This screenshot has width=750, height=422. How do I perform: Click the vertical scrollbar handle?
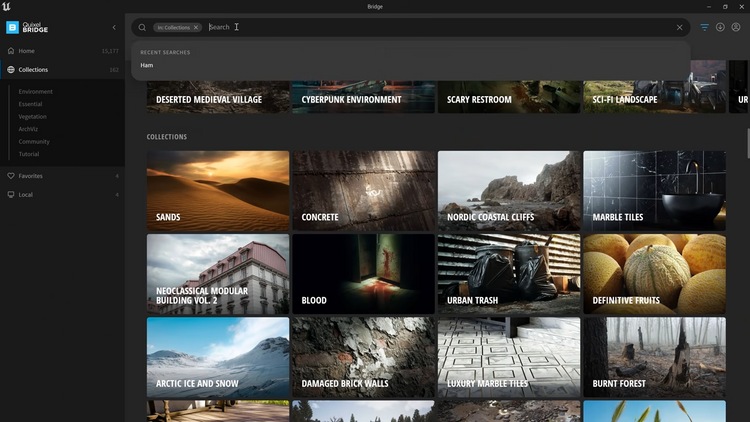click(748, 143)
